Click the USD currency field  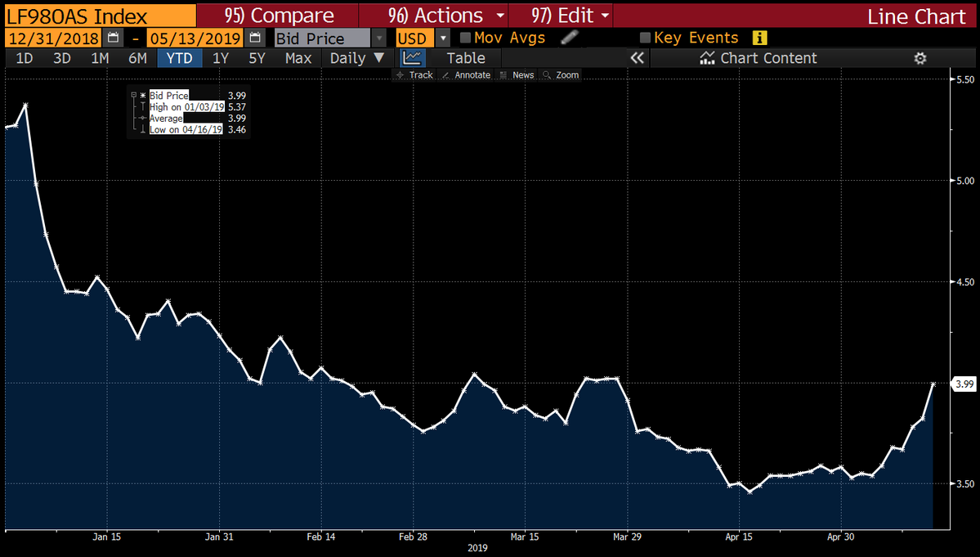point(416,38)
